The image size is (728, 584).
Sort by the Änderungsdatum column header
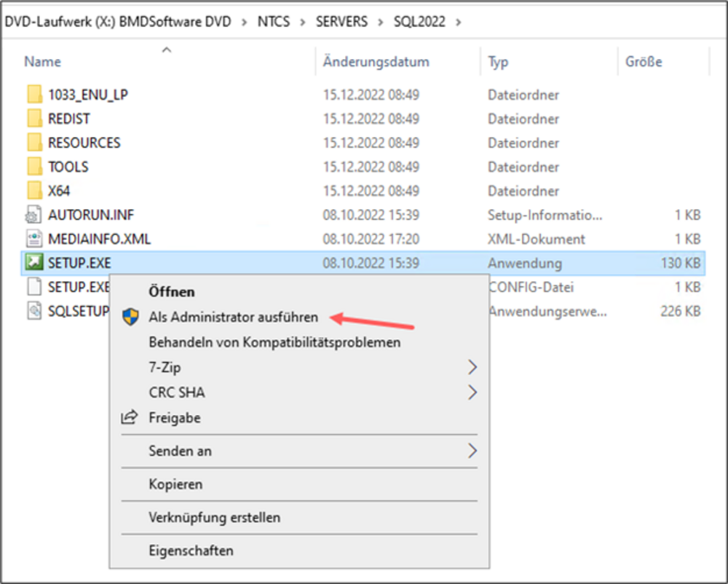pyautogui.click(x=376, y=62)
